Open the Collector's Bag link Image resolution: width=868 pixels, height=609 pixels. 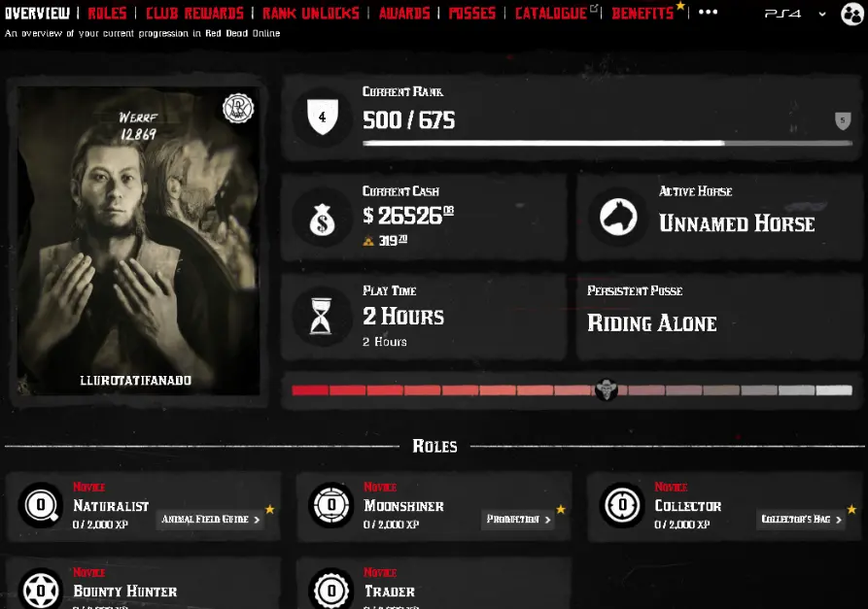point(801,520)
